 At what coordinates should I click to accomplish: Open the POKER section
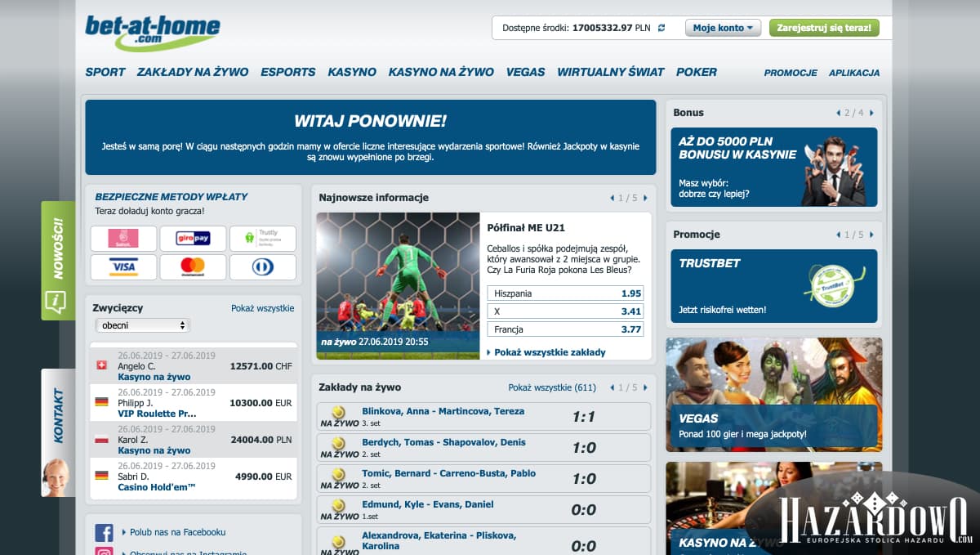pyautogui.click(x=697, y=72)
